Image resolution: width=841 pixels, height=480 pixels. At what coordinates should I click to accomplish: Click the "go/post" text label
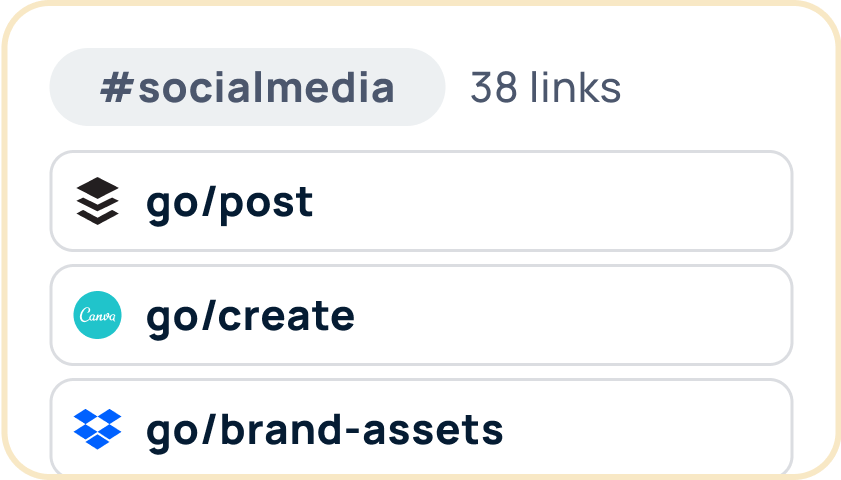[x=229, y=202]
